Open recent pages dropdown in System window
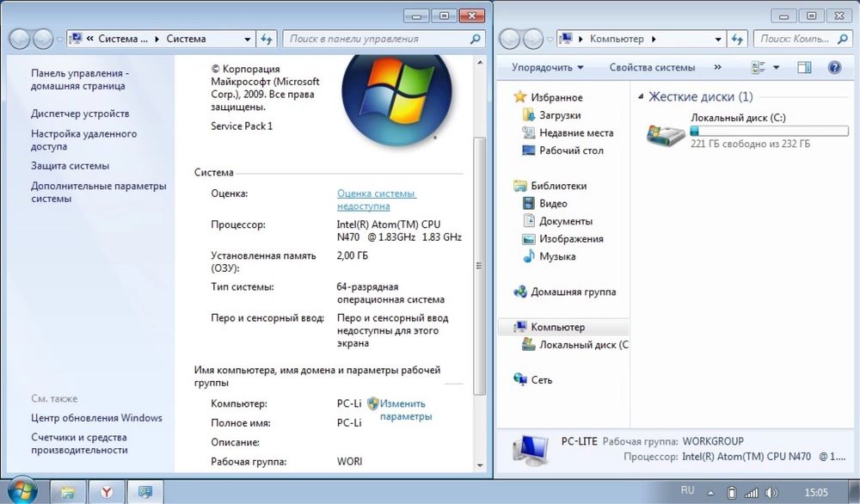Viewport: 860px width, 504px height. [x=60, y=40]
